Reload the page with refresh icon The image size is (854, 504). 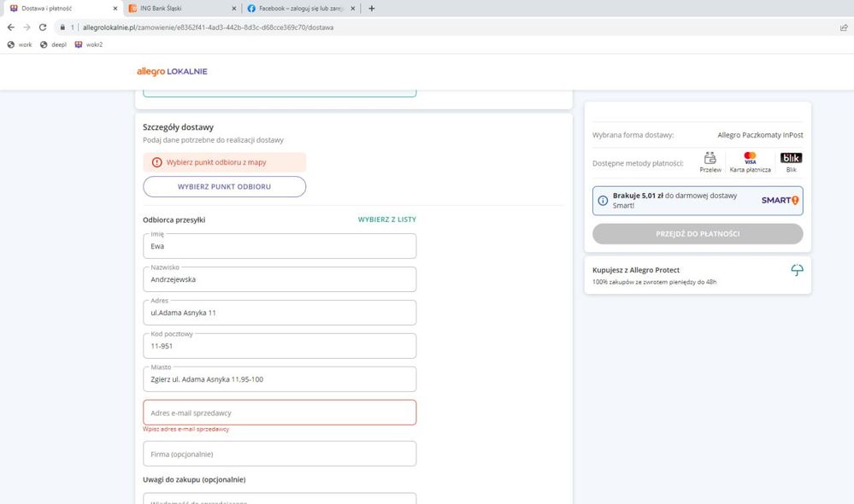[43, 27]
